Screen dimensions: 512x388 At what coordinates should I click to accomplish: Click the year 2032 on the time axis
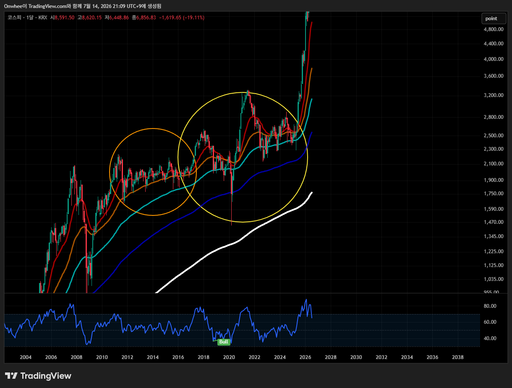pos(382,357)
